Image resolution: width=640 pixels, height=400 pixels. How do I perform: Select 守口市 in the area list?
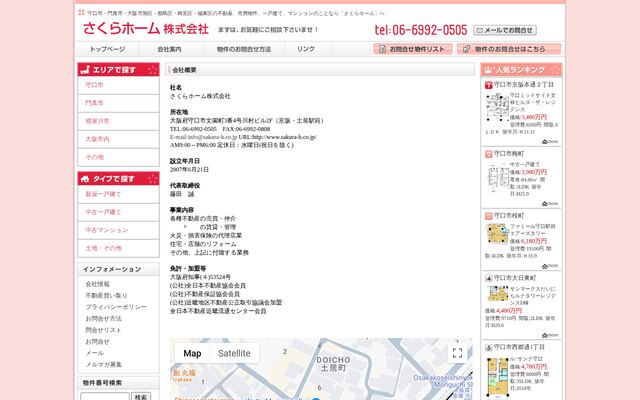(x=118, y=85)
